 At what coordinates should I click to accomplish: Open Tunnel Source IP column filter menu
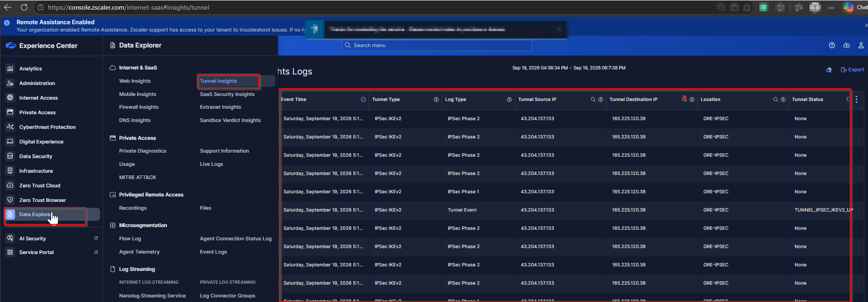click(601, 100)
